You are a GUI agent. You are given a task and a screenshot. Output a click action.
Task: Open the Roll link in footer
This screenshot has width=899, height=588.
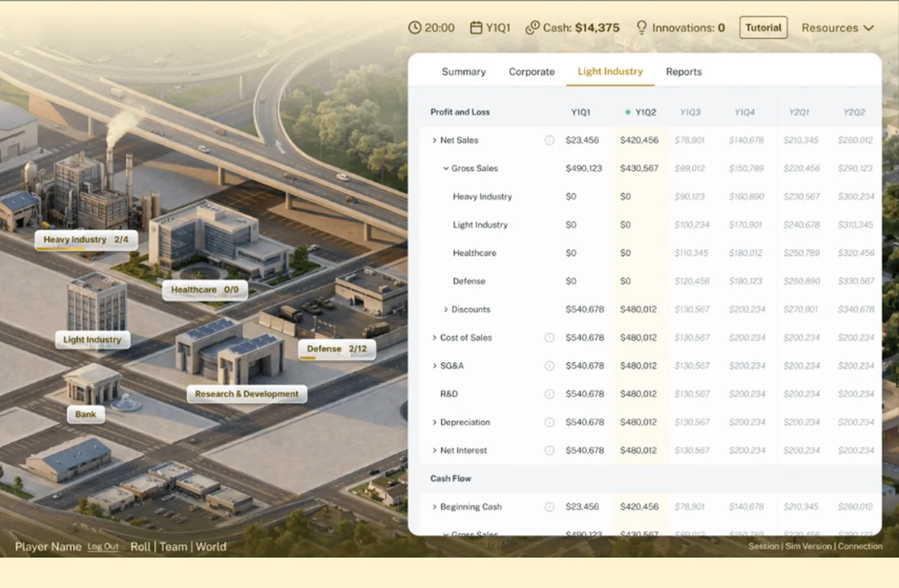point(140,546)
